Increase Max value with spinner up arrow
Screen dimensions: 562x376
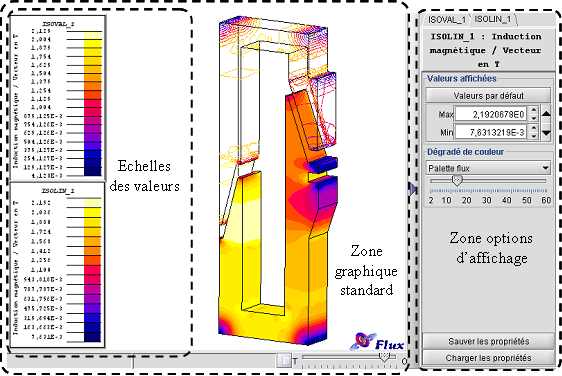pos(534,111)
